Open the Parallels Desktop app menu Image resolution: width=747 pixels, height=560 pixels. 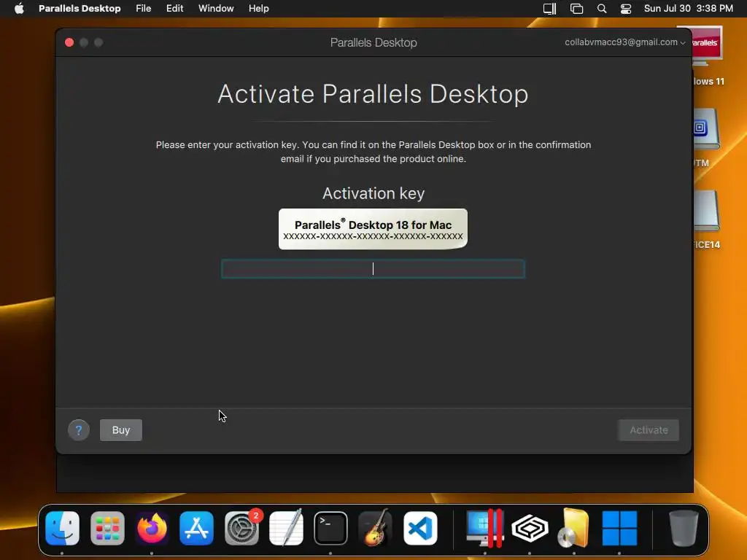click(80, 9)
